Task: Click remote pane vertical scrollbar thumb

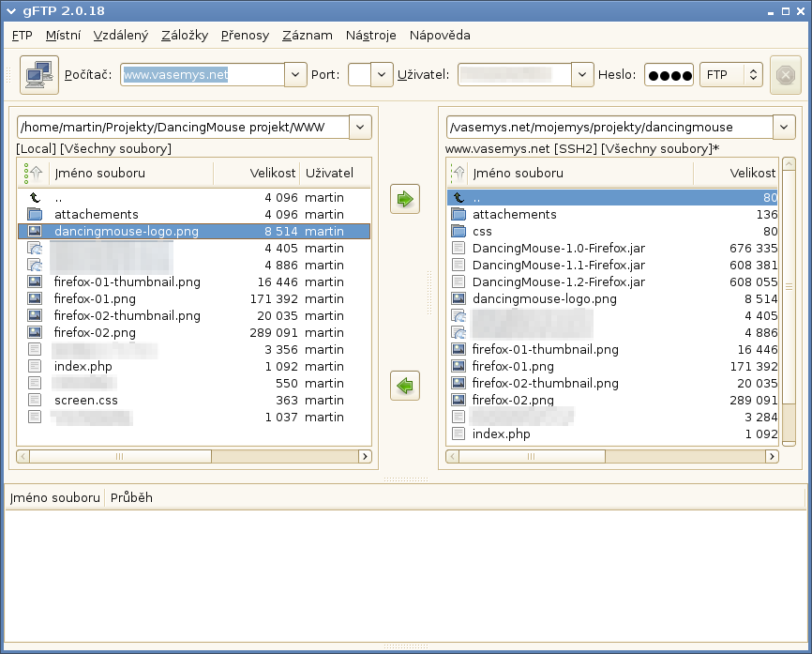Action: point(789,286)
